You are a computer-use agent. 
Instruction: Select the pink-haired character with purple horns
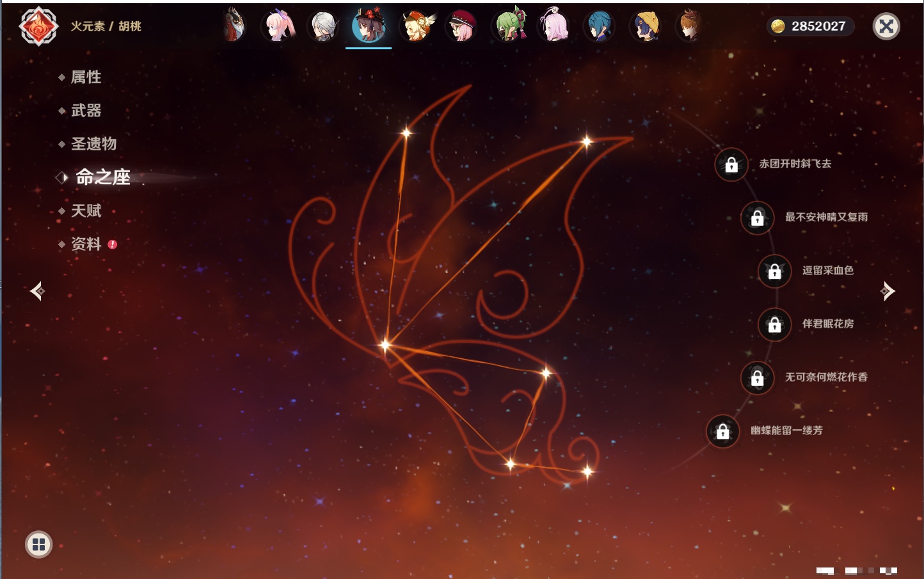click(278, 26)
